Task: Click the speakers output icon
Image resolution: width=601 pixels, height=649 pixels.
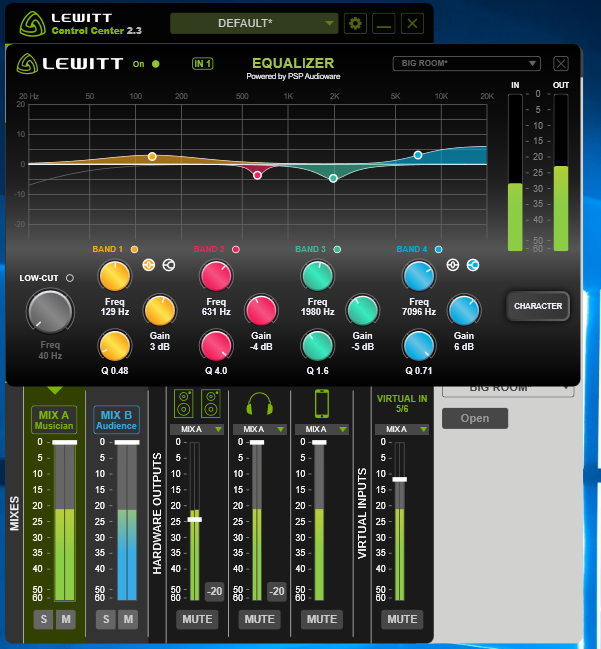Action: 197,403
